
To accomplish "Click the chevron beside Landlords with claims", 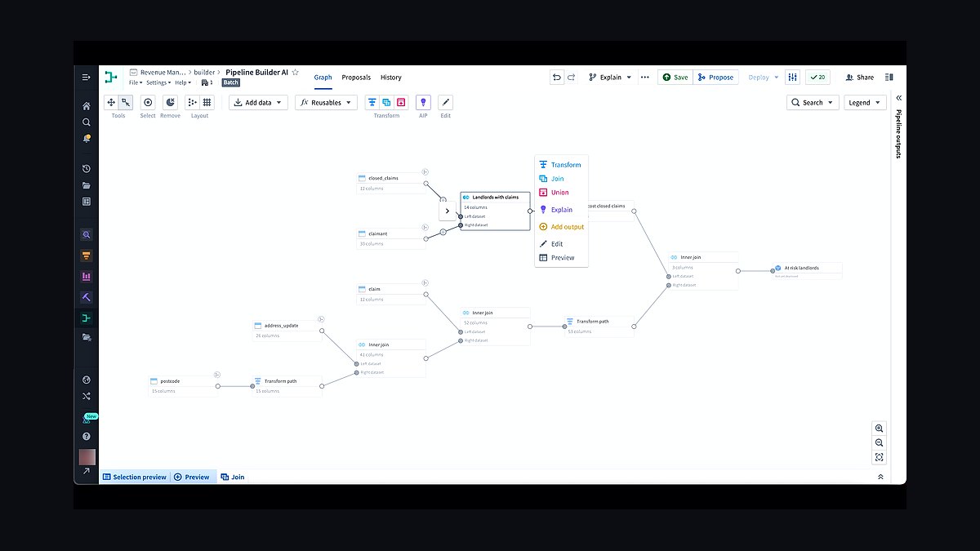I will pyautogui.click(x=448, y=211).
